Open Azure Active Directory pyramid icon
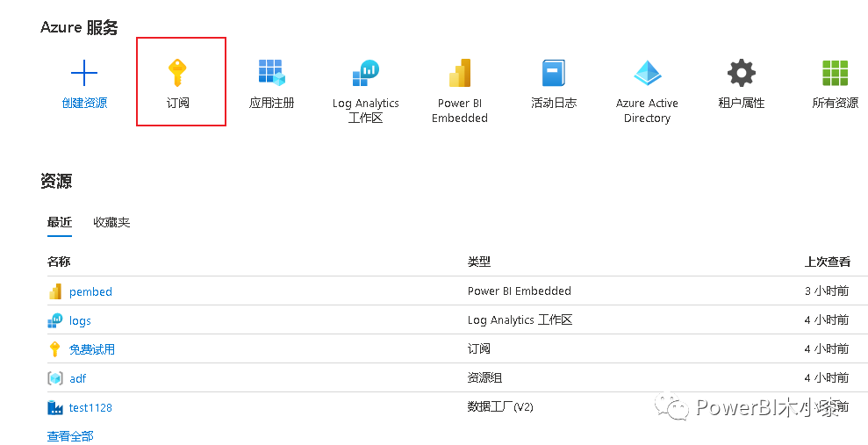 647,73
